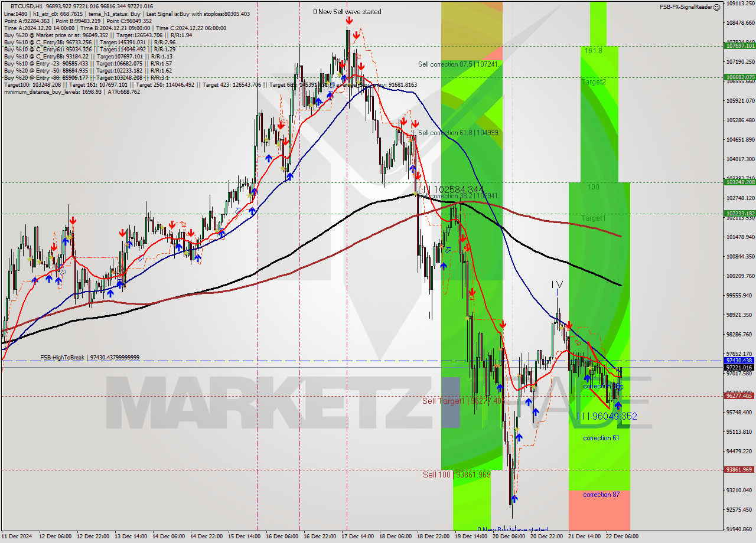Click the green 102233.182 price tag
This screenshot has width=756, height=543.
739,213
